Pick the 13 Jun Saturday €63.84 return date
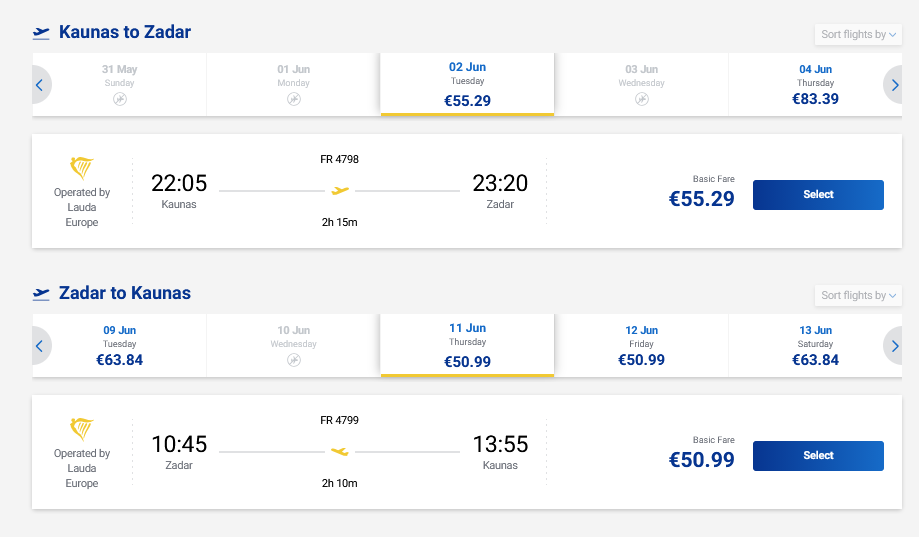This screenshot has height=537, width=919. coord(815,346)
